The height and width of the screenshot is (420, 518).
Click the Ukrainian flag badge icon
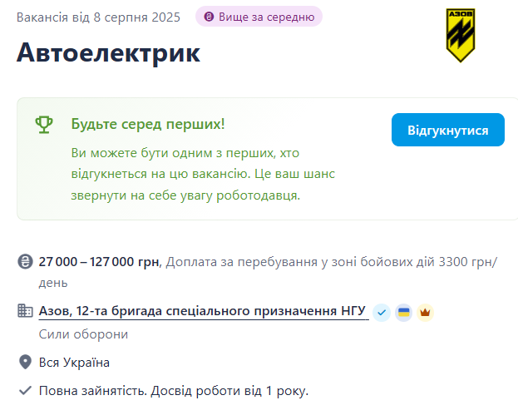pos(403,312)
